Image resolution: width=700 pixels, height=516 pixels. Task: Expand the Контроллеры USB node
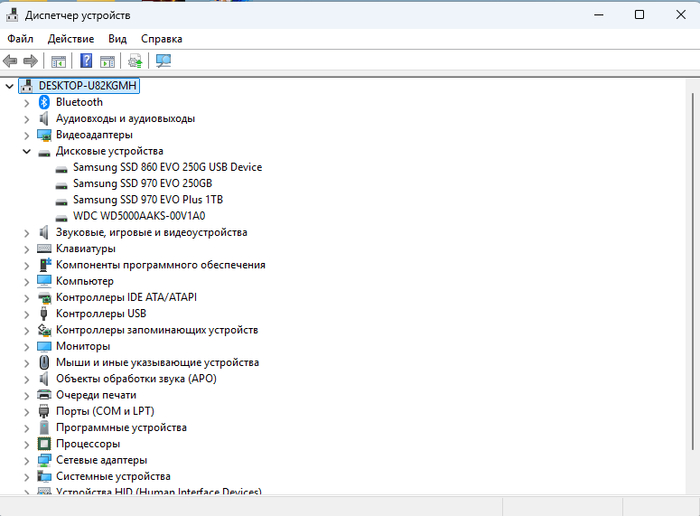[x=27, y=314]
